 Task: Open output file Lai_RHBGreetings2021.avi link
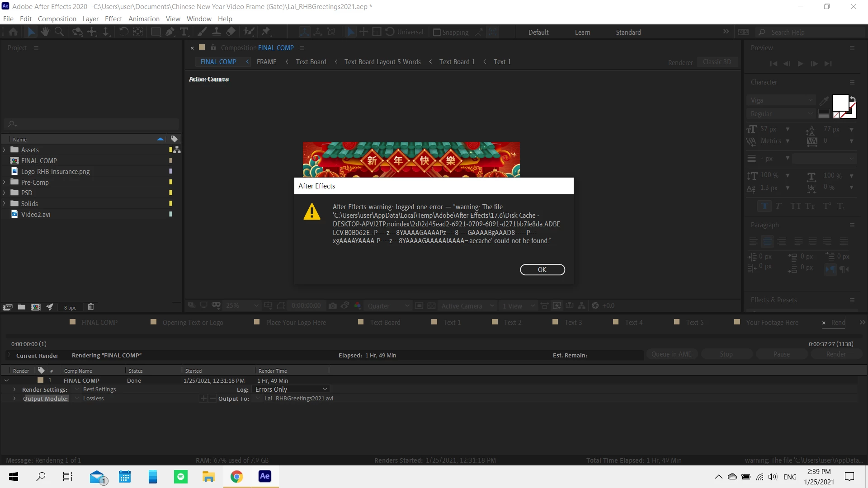click(x=298, y=399)
